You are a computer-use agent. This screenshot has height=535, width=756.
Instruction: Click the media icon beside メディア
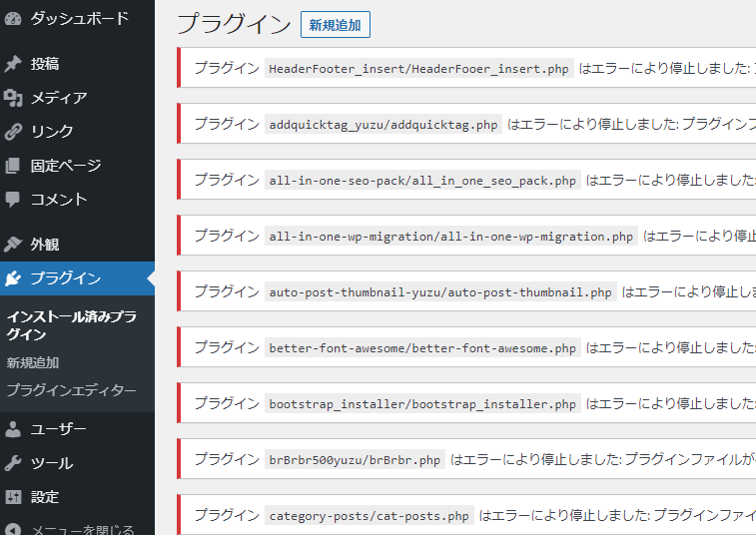click(13, 98)
